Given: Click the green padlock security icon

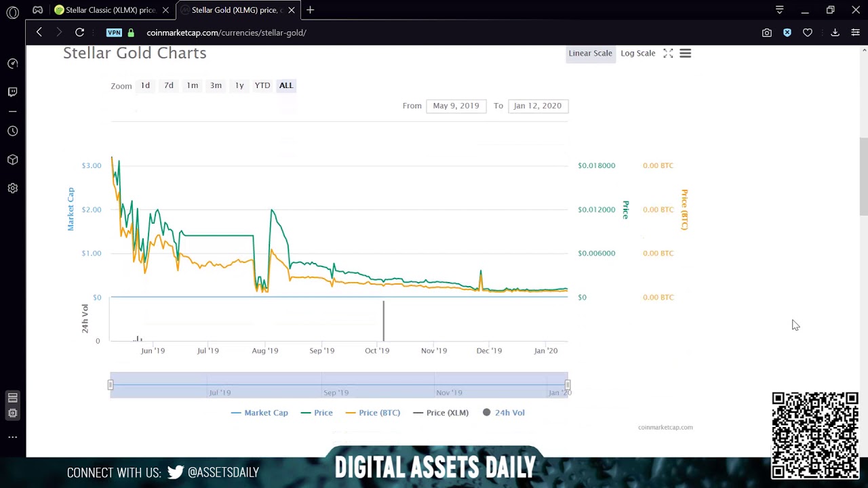Looking at the screenshot, I should coord(131,33).
